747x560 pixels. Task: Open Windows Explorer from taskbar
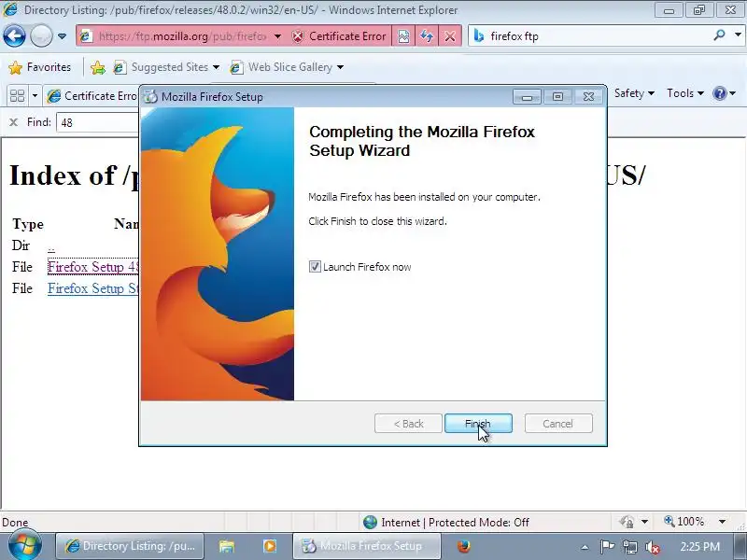click(227, 546)
